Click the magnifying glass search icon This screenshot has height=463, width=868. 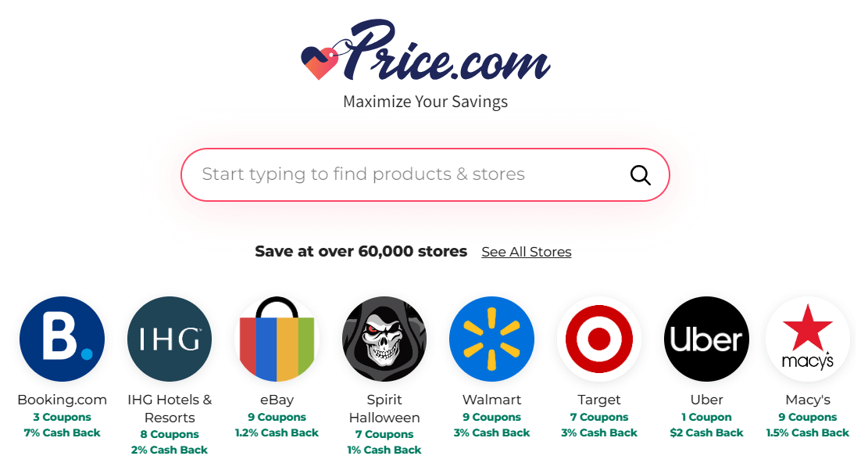[640, 175]
